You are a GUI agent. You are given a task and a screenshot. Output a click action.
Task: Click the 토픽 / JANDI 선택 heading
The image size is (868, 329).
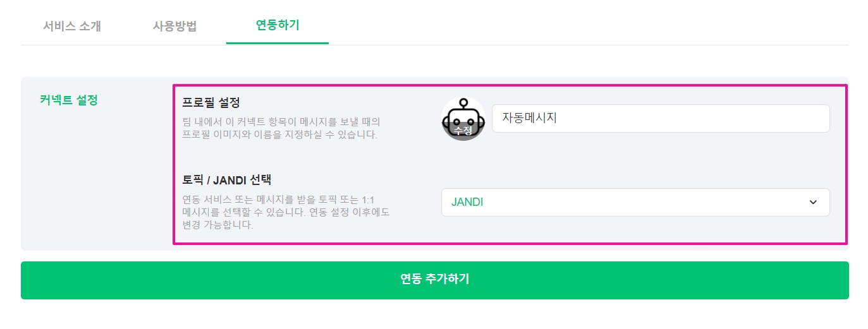(x=226, y=179)
